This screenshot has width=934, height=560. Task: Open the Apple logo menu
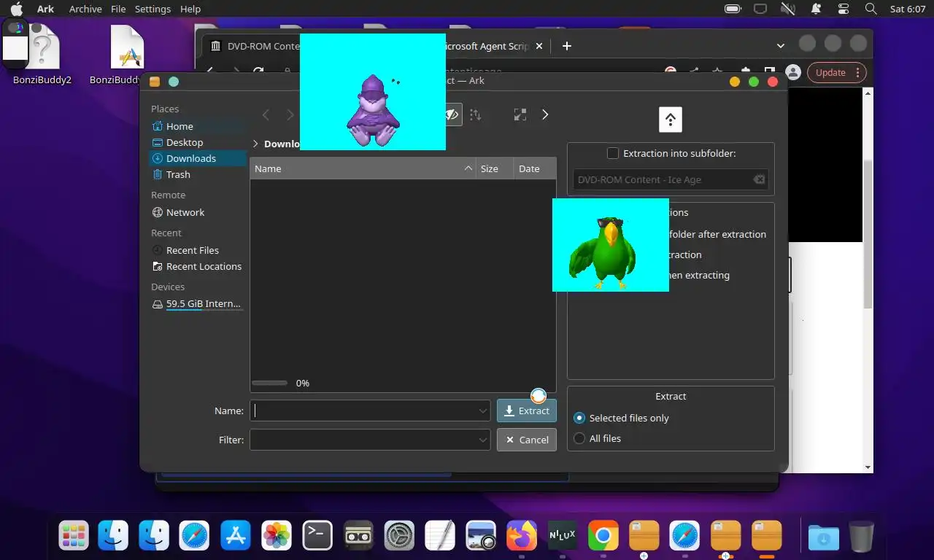pos(16,9)
